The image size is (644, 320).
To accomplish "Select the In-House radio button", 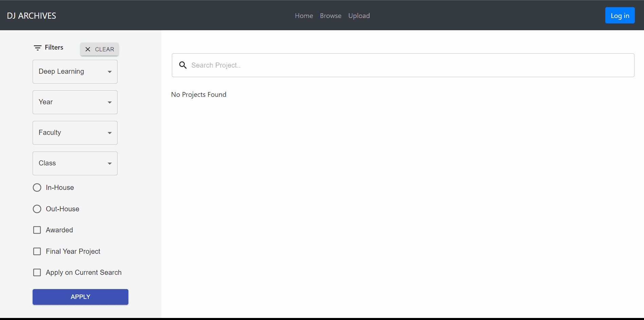I will (37, 188).
